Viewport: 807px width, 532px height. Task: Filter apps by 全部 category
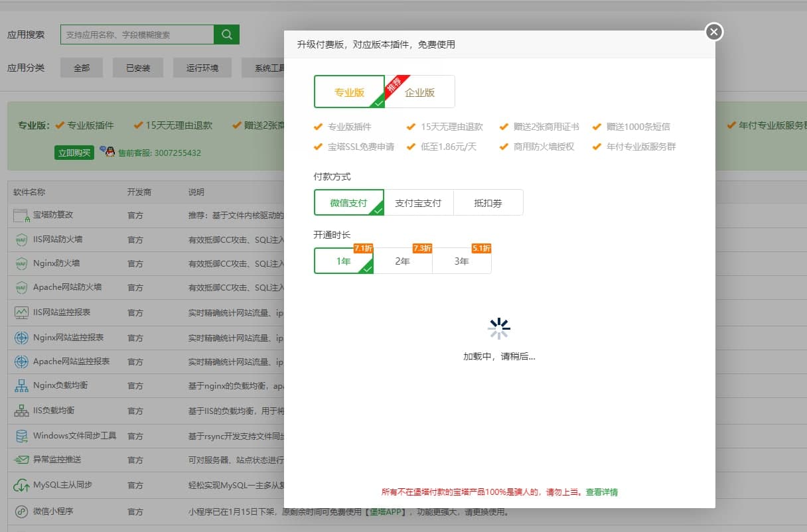pyautogui.click(x=82, y=68)
